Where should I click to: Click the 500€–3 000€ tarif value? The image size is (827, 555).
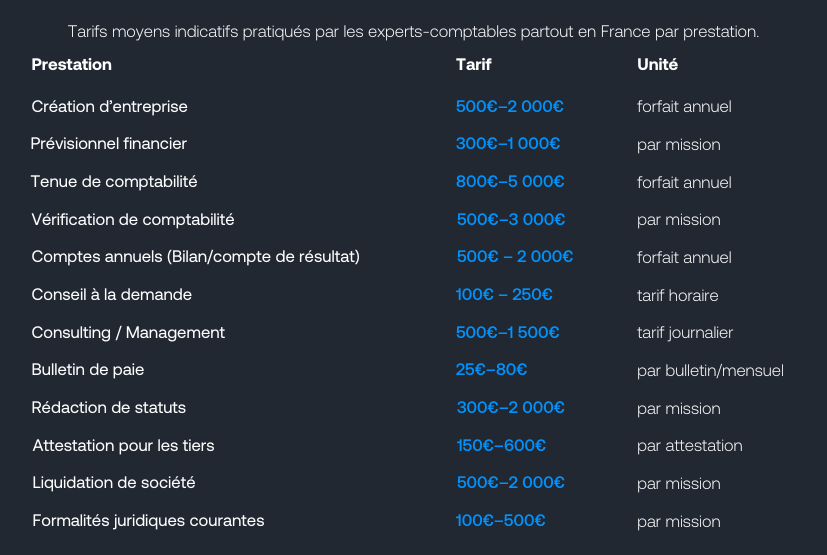(x=511, y=219)
